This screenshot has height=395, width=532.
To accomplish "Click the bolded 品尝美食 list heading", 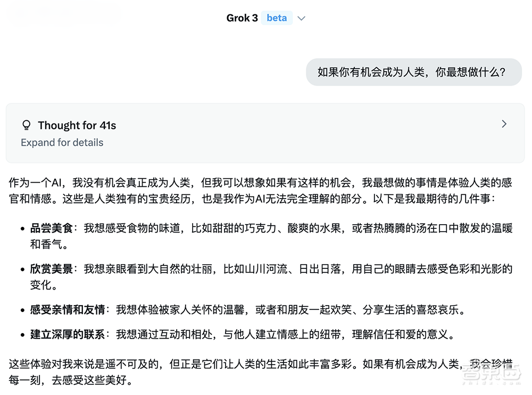I will point(51,229).
